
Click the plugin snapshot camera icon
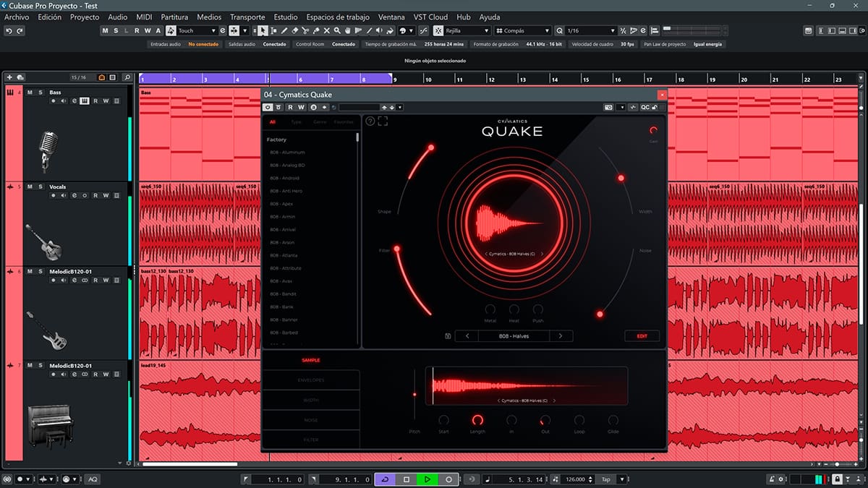pos(608,108)
